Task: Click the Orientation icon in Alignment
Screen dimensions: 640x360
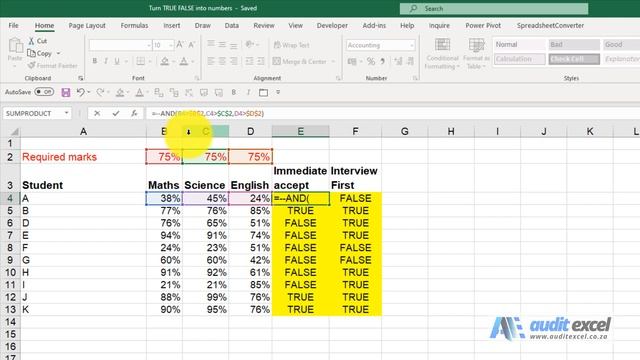Action: [249, 44]
